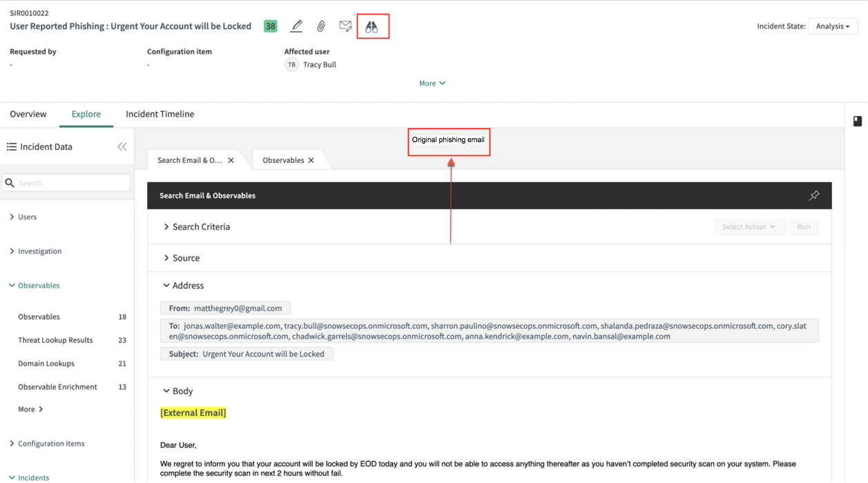Switch to the Observables panel tab
The height and width of the screenshot is (483, 868).
click(283, 160)
